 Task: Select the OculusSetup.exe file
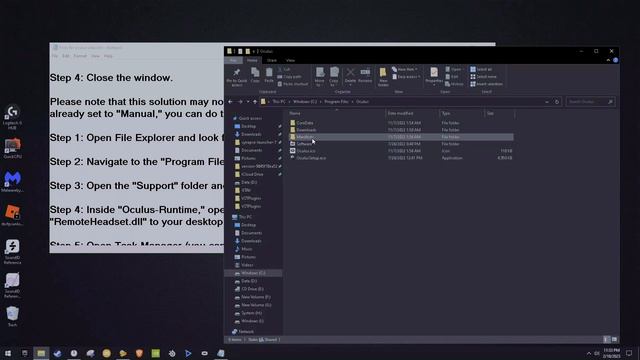tap(311, 158)
